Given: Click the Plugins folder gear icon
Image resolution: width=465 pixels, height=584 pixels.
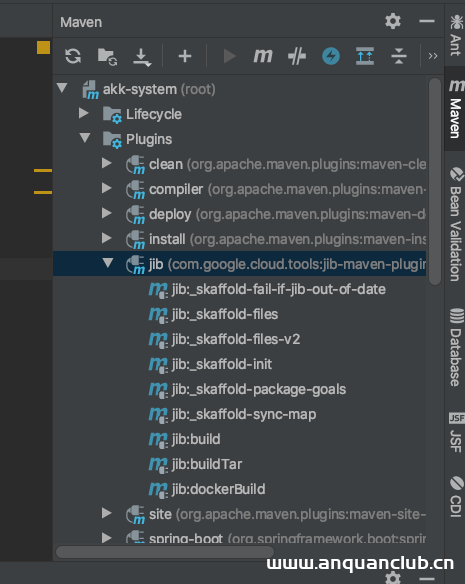Looking at the screenshot, I should (112, 140).
